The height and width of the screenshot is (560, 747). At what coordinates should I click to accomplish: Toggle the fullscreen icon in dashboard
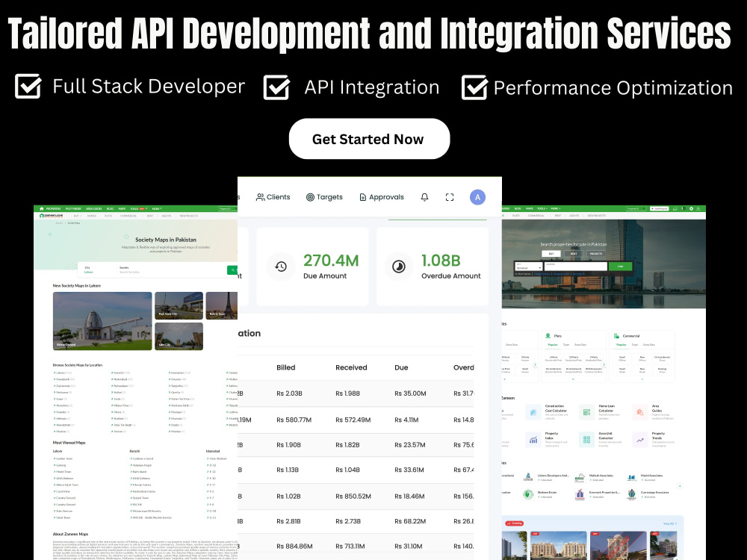[450, 197]
